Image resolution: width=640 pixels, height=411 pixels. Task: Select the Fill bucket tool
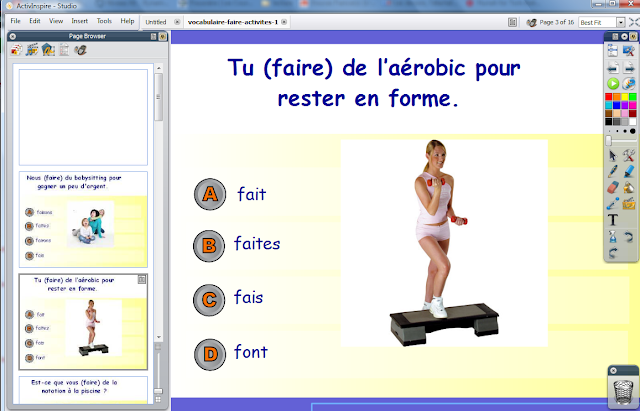pyautogui.click(x=629, y=187)
